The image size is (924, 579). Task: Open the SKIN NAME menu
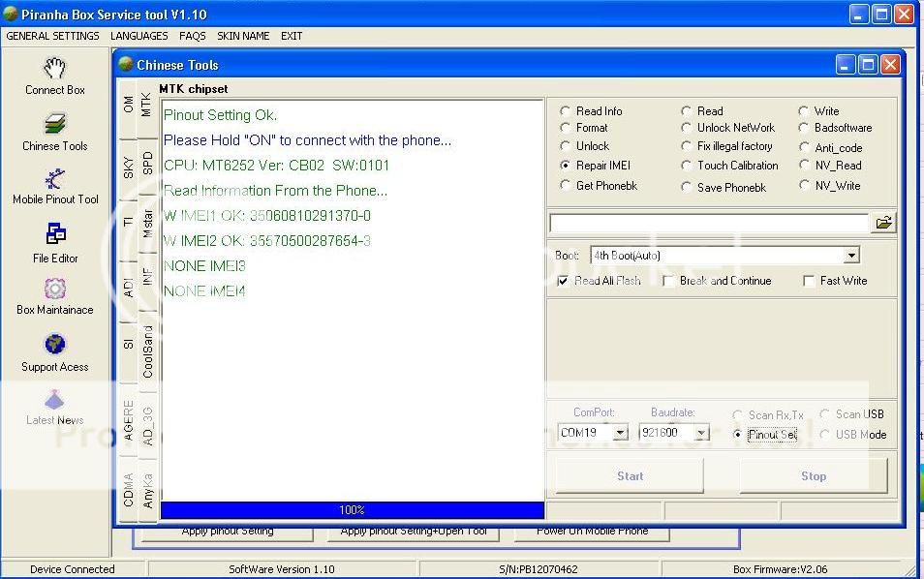243,36
